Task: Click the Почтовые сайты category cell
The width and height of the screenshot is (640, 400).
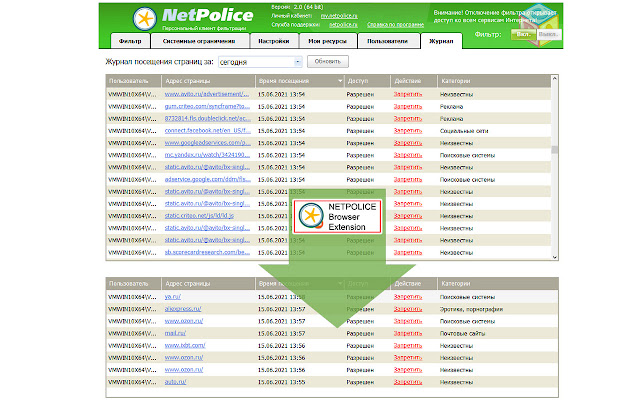Action: point(462,333)
